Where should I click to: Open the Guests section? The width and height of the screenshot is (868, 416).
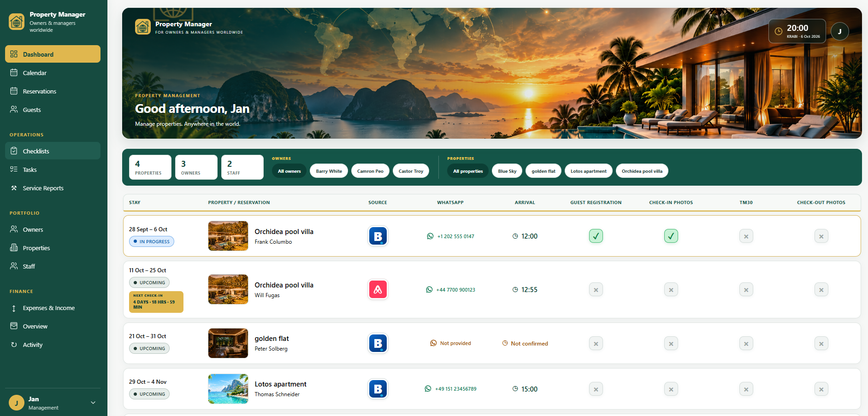[53, 110]
